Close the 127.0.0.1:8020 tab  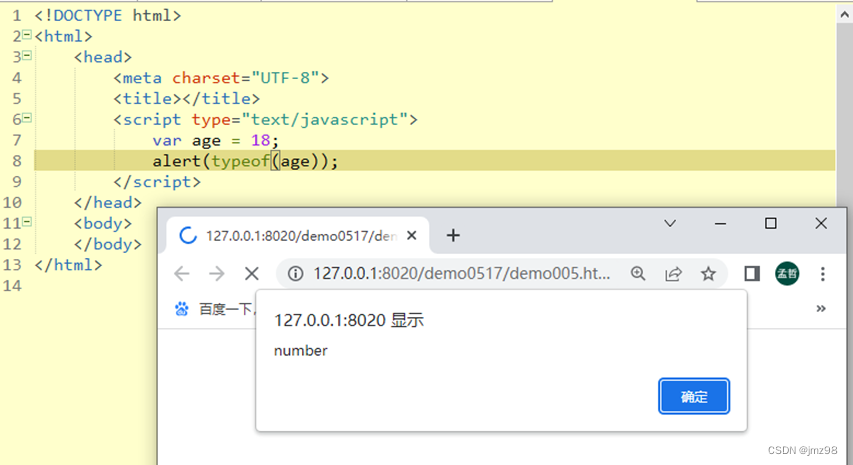click(412, 235)
